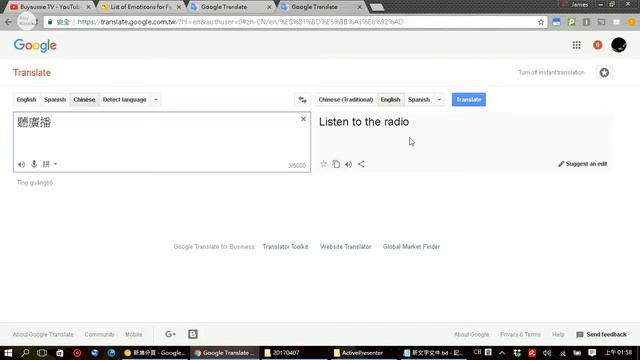The height and width of the screenshot is (360, 640).
Task: Open Global Market Finder link
Action: 411,247
